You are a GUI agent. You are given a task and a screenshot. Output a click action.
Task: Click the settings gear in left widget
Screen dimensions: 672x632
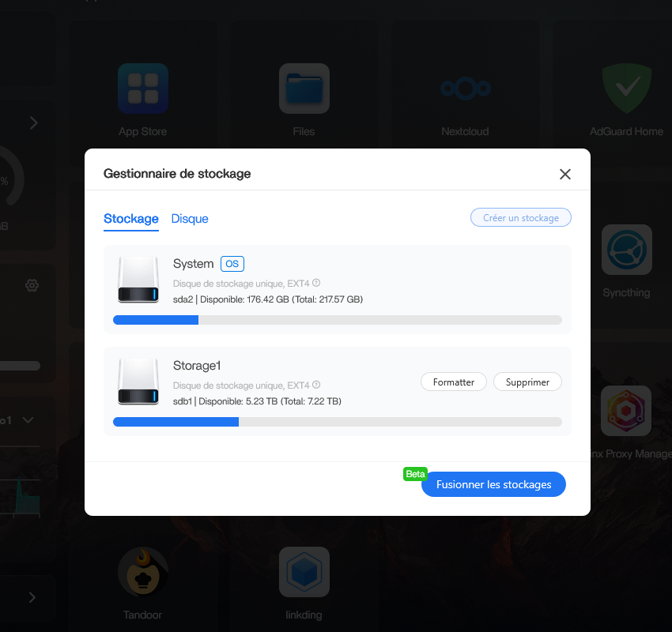tap(32, 285)
